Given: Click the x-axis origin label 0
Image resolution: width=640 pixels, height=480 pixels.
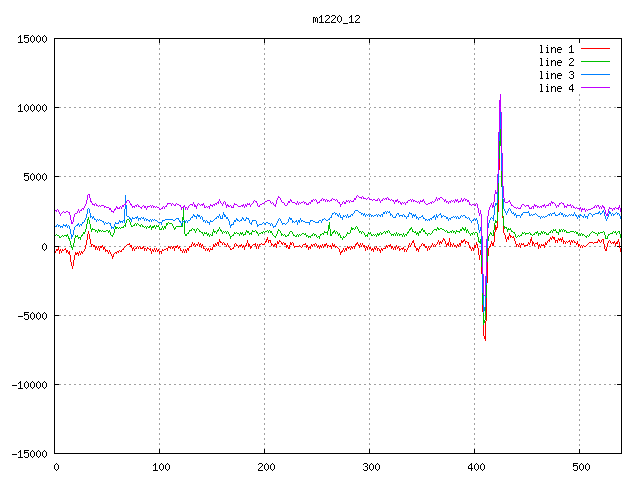Looking at the screenshot, I should pyautogui.click(x=56, y=467).
